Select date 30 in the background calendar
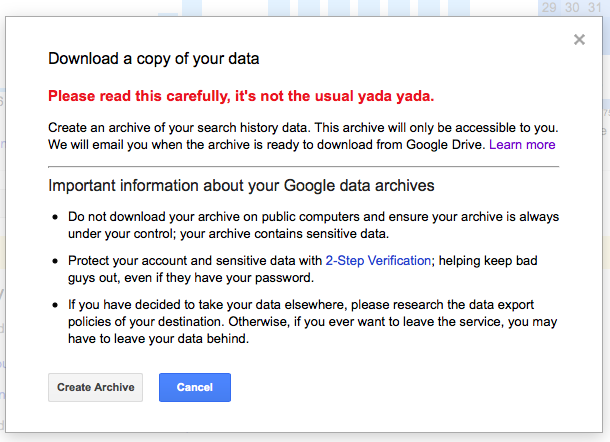 pyautogui.click(x=572, y=7)
